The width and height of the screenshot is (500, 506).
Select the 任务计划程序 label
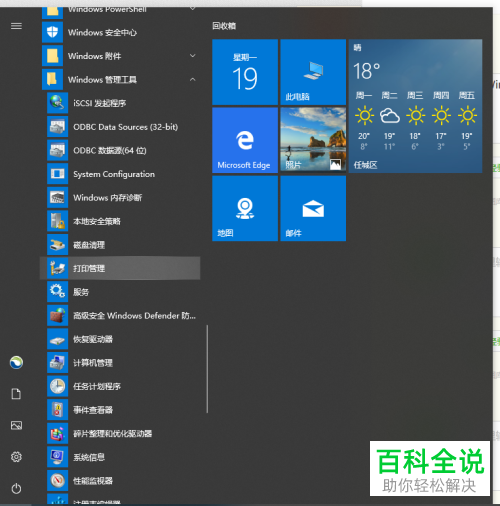97,387
